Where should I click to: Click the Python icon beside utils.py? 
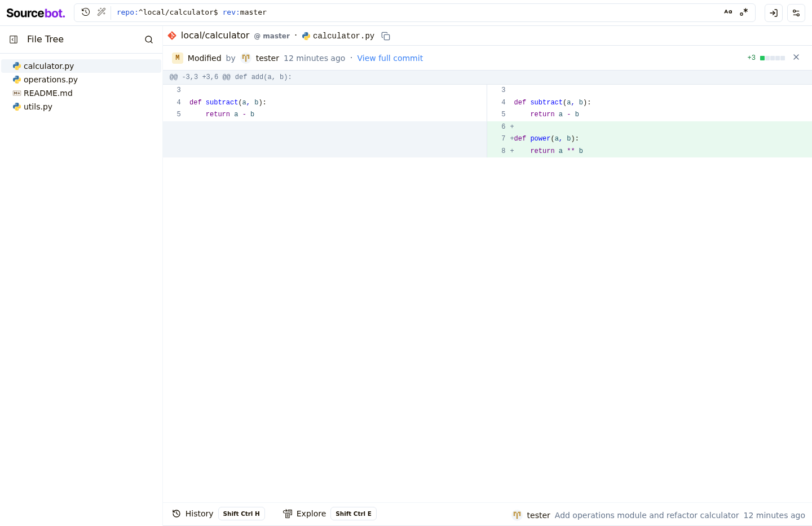(x=17, y=107)
